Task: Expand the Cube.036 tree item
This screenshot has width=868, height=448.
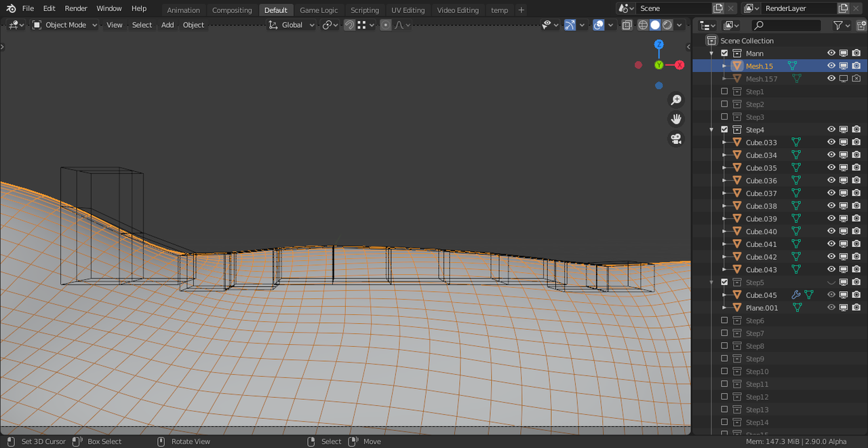Action: pos(724,181)
